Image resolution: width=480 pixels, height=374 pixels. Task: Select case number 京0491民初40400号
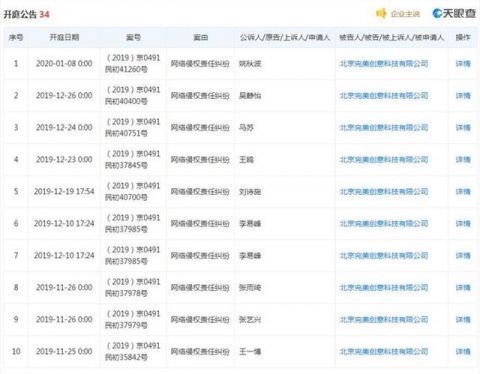tap(133, 96)
